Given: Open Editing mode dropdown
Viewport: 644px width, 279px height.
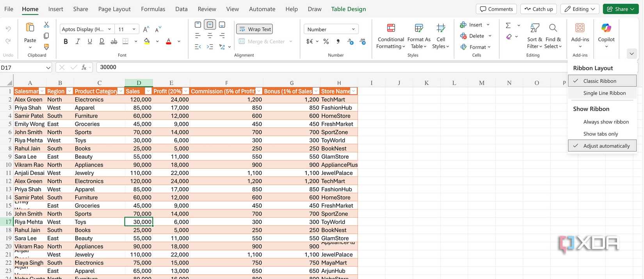Looking at the screenshot, I should 580,9.
